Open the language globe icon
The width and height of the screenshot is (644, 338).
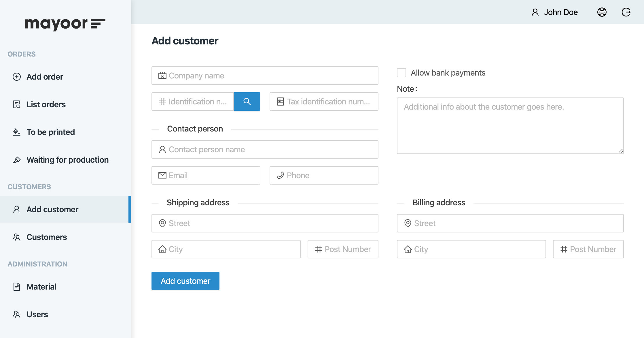coord(602,12)
